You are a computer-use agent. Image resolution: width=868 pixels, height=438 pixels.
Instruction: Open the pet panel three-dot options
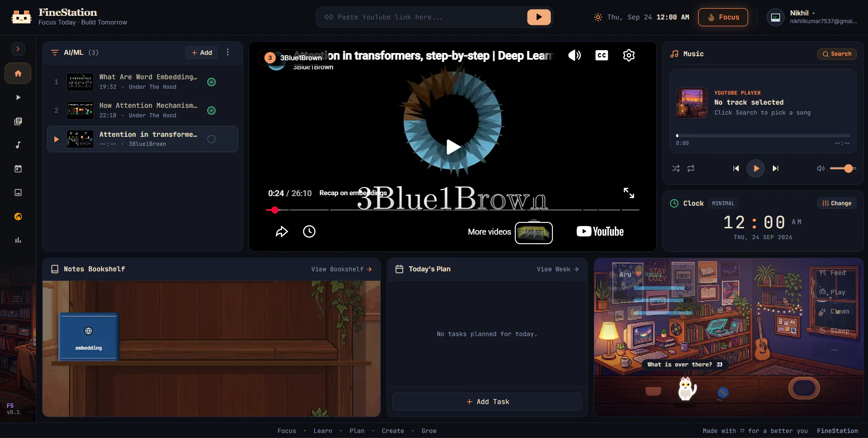[834, 350]
